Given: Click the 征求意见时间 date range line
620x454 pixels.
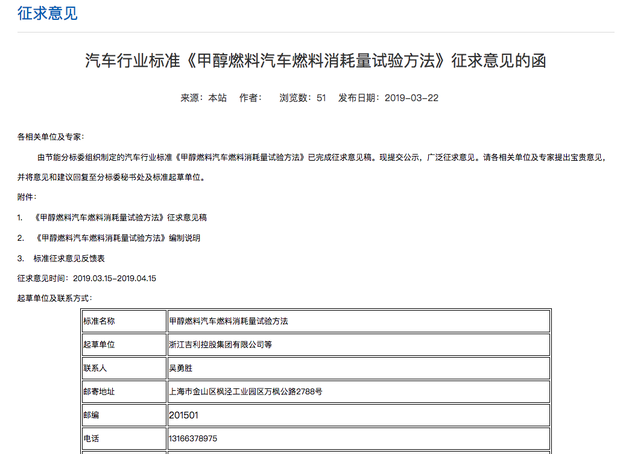Looking at the screenshot, I should [x=88, y=278].
